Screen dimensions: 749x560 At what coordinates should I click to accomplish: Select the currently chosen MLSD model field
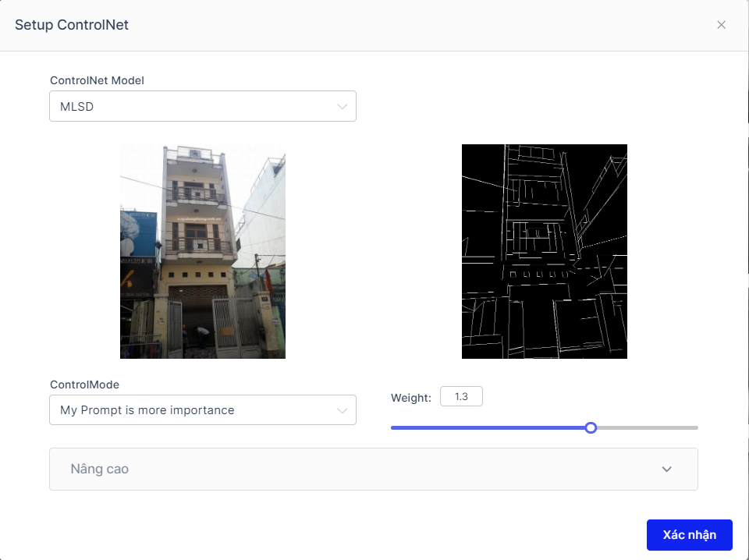pyautogui.click(x=203, y=106)
